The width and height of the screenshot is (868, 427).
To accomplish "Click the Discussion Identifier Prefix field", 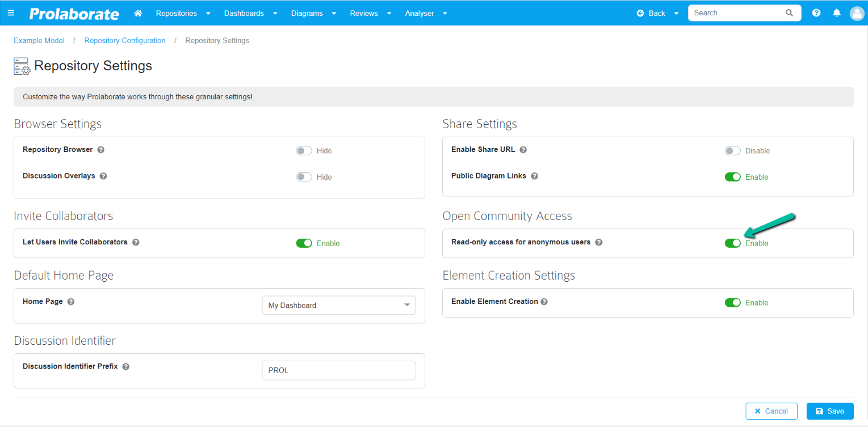I will pyautogui.click(x=339, y=370).
